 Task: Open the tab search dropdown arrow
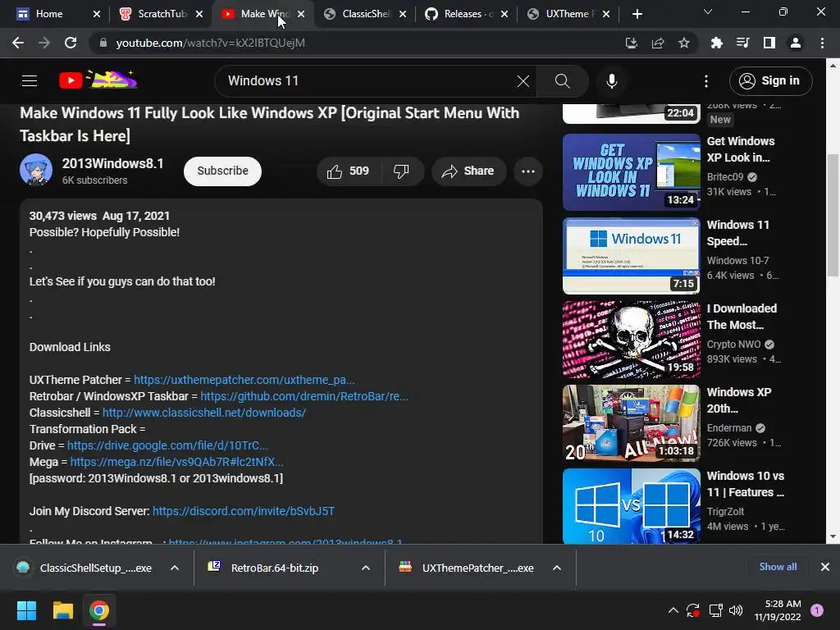(708, 11)
